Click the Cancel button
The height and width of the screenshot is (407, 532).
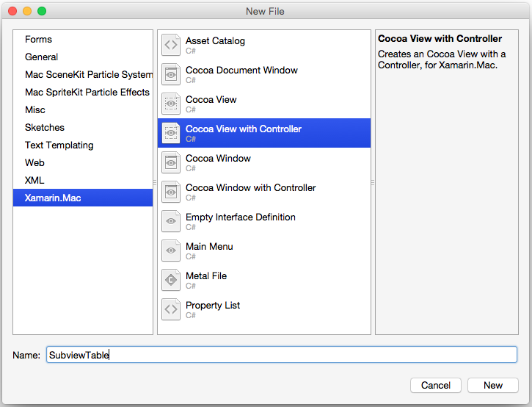pos(436,385)
